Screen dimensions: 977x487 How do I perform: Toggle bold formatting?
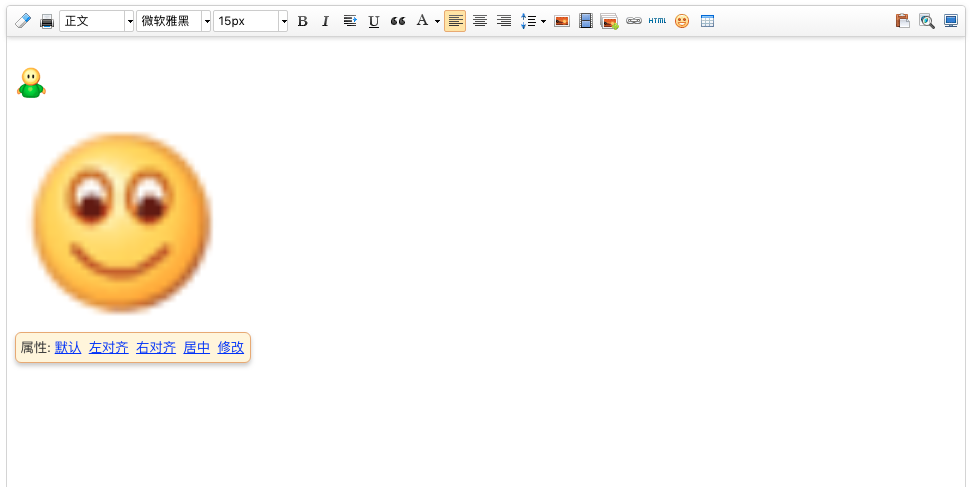point(302,21)
